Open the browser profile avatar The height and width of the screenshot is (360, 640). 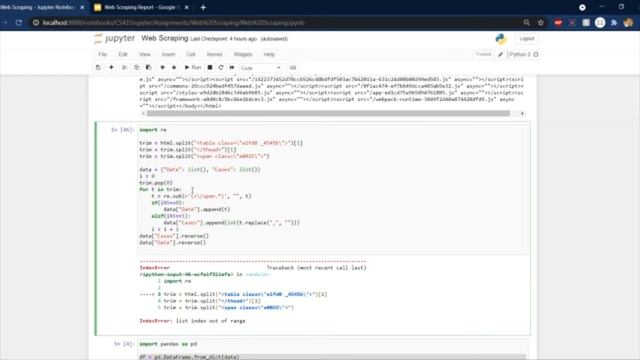coord(628,23)
